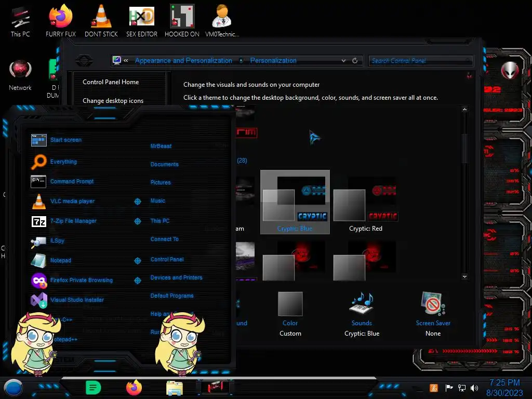This screenshot has width=532, height=399.
Task: Launch Firefox Private Browsing from Start menu
Action: (x=72, y=280)
